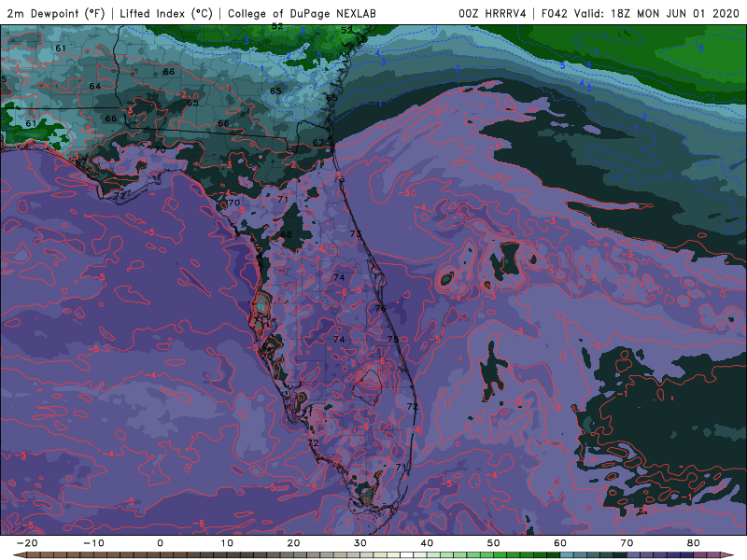Click the '68' dewpoint value in north Florida

coord(286,234)
